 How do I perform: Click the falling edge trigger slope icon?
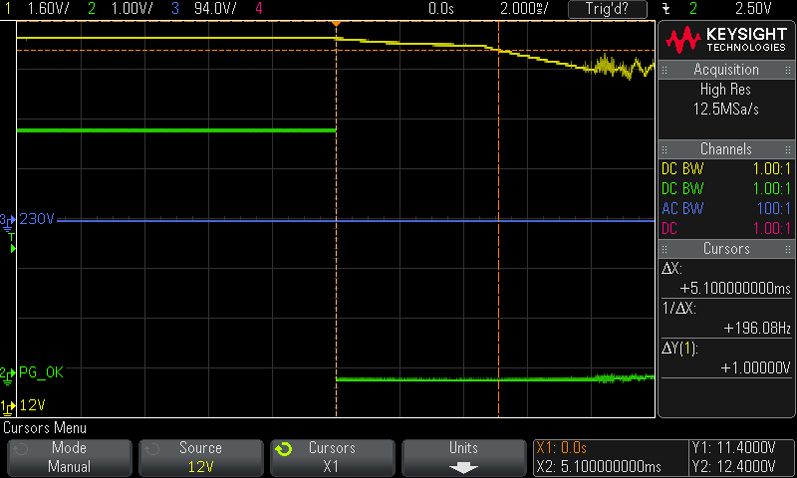(x=666, y=9)
